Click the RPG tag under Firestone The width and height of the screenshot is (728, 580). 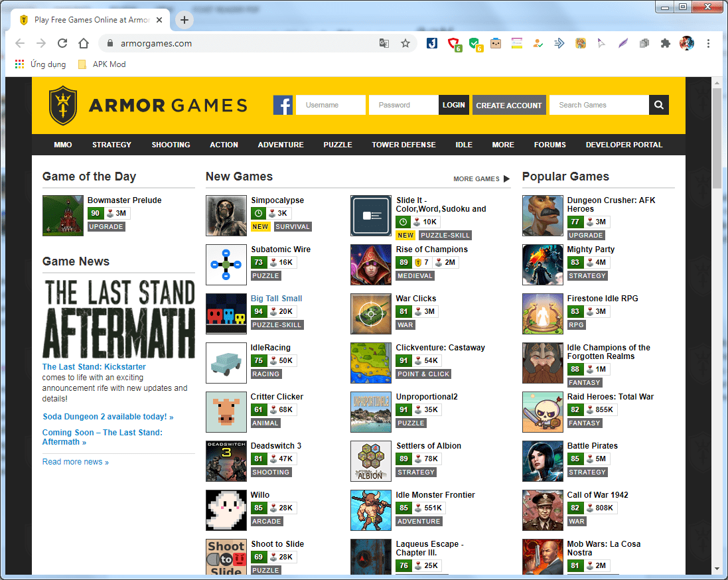click(x=576, y=325)
